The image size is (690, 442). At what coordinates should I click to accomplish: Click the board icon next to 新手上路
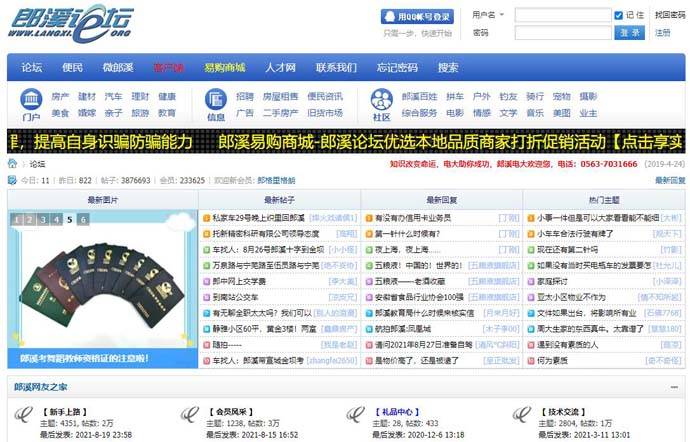[23, 414]
